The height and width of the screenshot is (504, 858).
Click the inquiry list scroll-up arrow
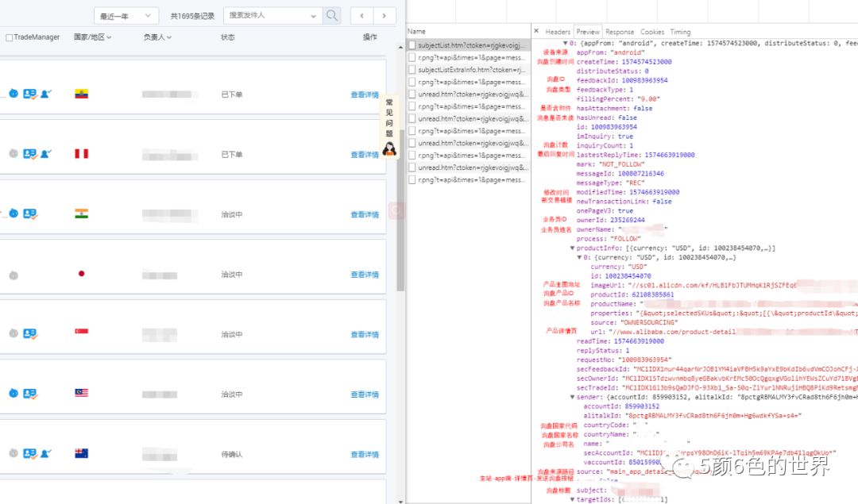[x=401, y=48]
